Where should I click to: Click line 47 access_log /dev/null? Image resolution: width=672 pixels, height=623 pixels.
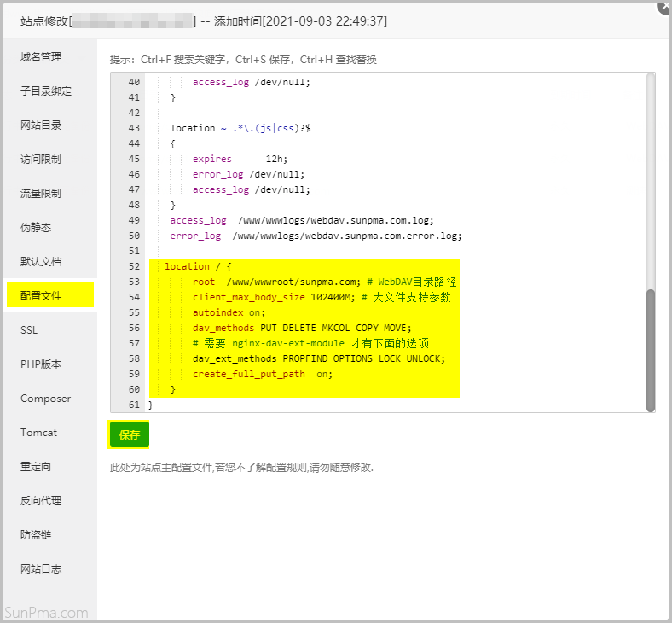[251, 190]
